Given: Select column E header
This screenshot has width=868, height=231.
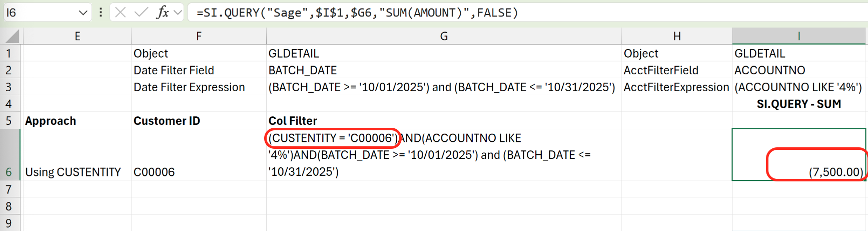Looking at the screenshot, I should click(x=77, y=36).
